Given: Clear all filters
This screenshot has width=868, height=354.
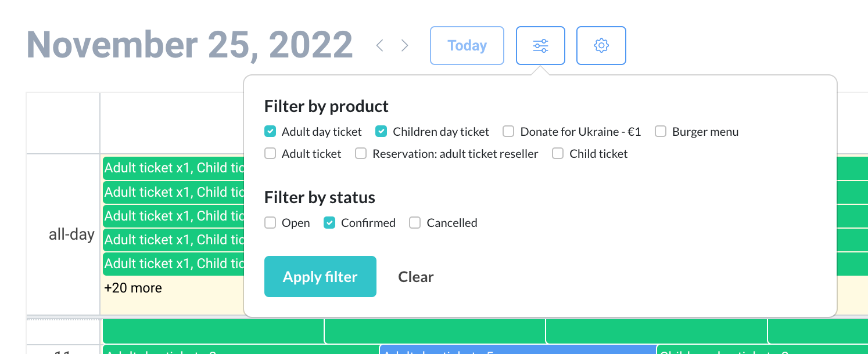Looking at the screenshot, I should pyautogui.click(x=416, y=277).
